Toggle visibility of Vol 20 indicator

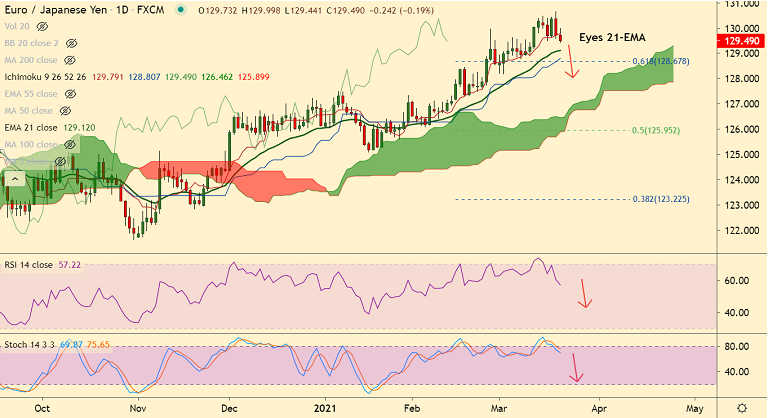(x=42, y=26)
